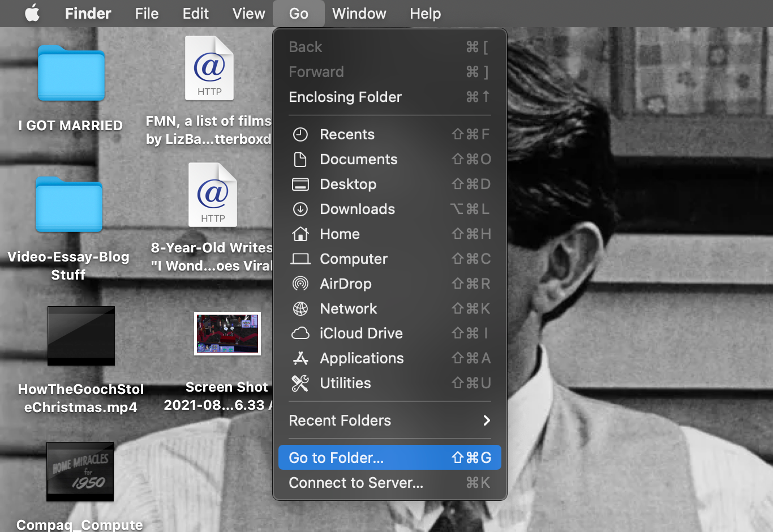773x532 pixels.
Task: Select the I GOT MARRIED folder icon
Action: click(x=71, y=73)
